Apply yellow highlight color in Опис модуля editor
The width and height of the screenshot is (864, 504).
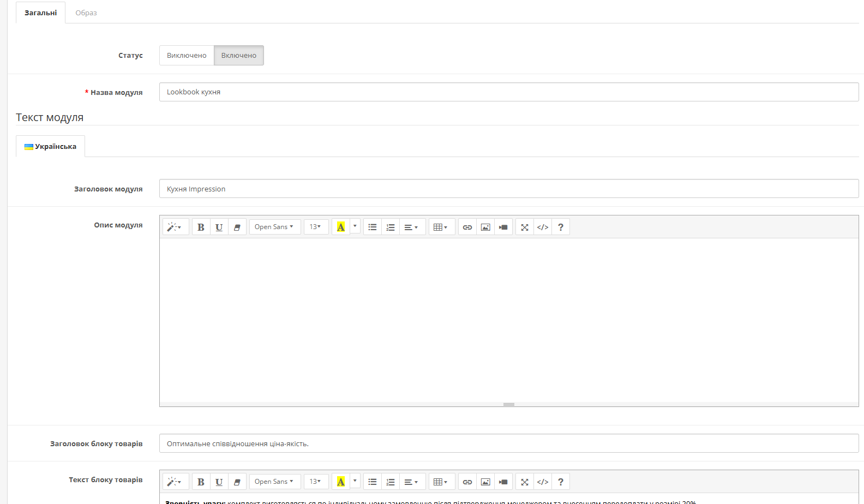(x=341, y=227)
